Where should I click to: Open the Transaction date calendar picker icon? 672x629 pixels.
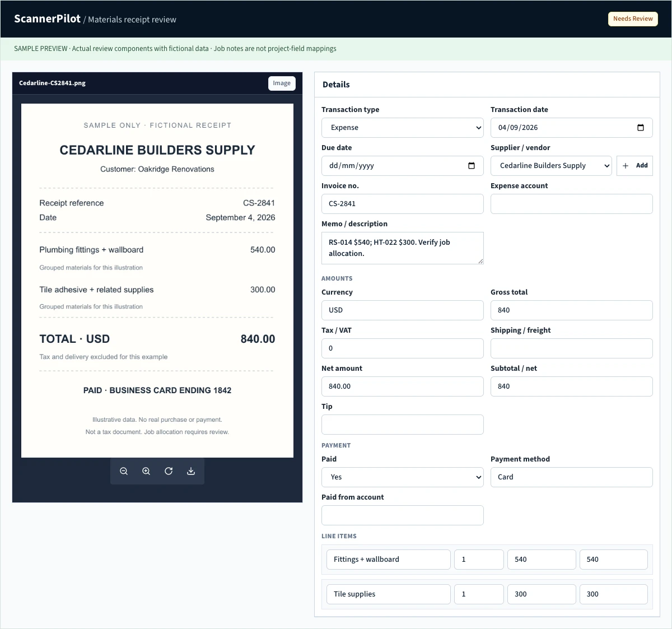click(641, 128)
